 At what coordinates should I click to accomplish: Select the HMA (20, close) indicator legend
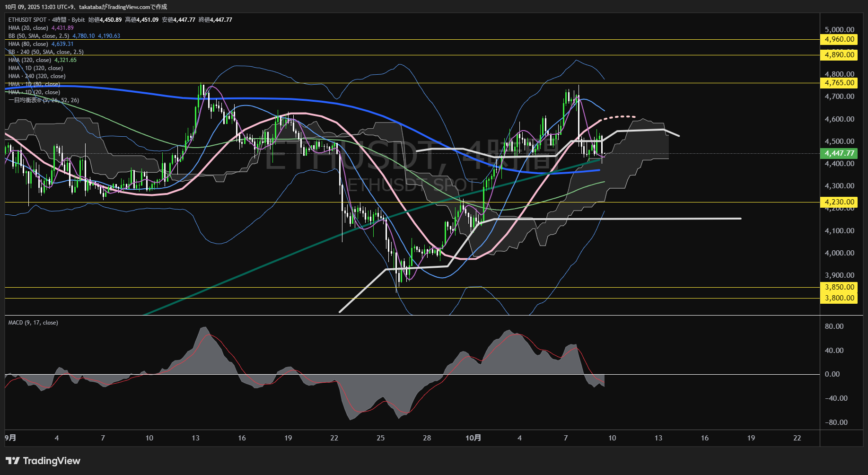(28, 28)
